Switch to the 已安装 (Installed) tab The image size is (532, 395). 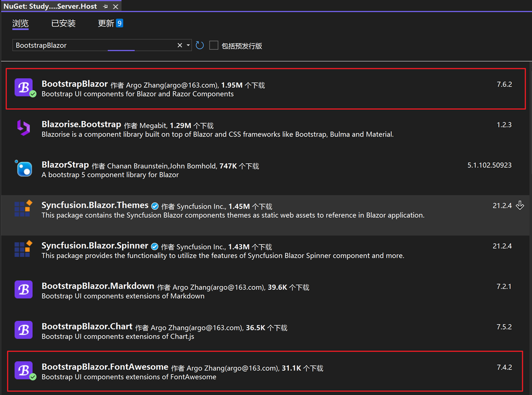[x=63, y=23]
